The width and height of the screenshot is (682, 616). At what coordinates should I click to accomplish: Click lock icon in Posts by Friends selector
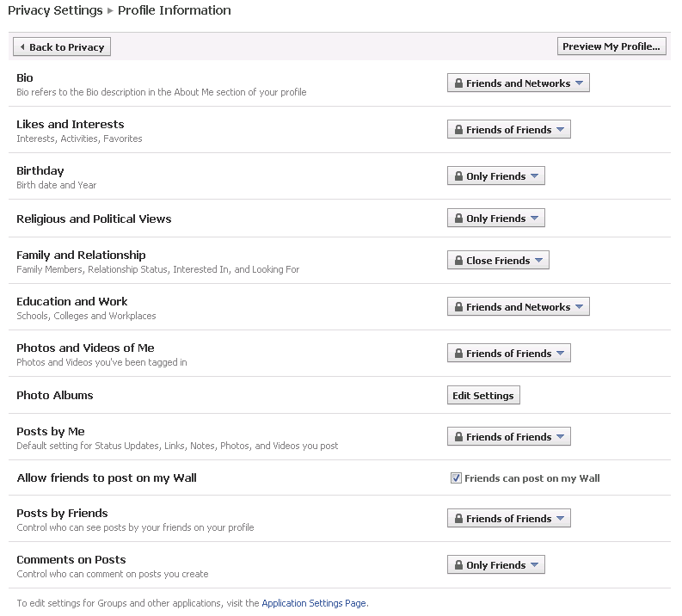458,519
